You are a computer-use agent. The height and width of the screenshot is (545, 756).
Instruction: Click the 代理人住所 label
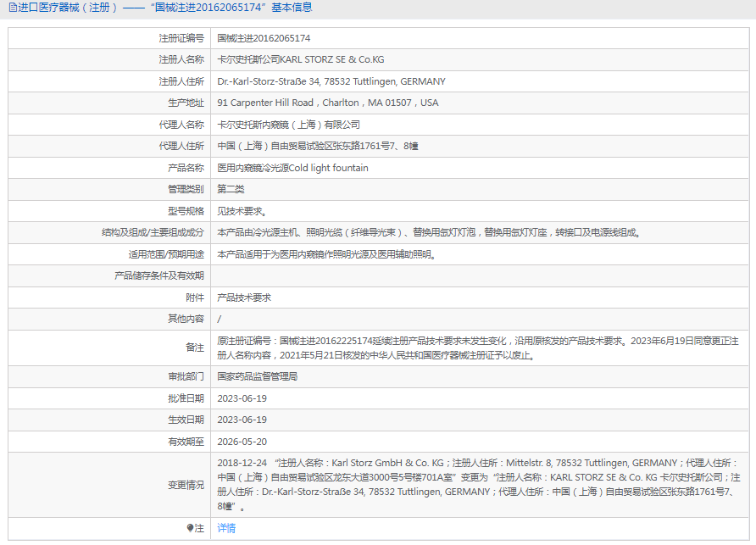(x=181, y=146)
